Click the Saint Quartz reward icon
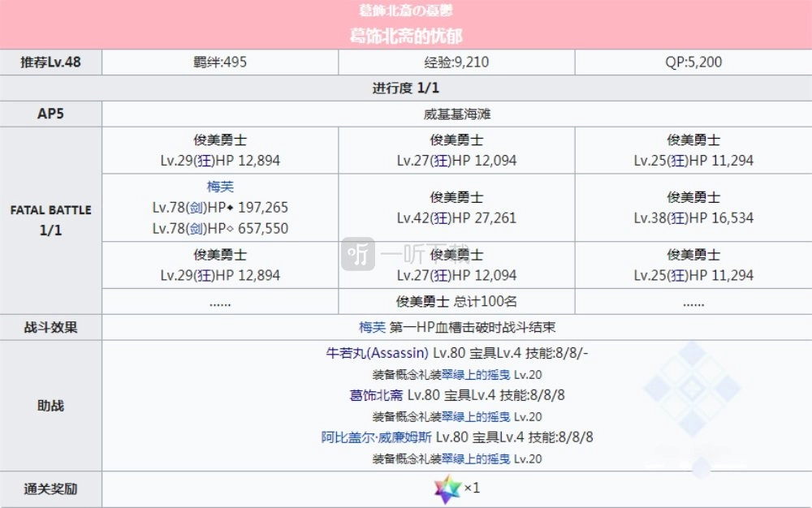The image size is (812, 508). 447,489
